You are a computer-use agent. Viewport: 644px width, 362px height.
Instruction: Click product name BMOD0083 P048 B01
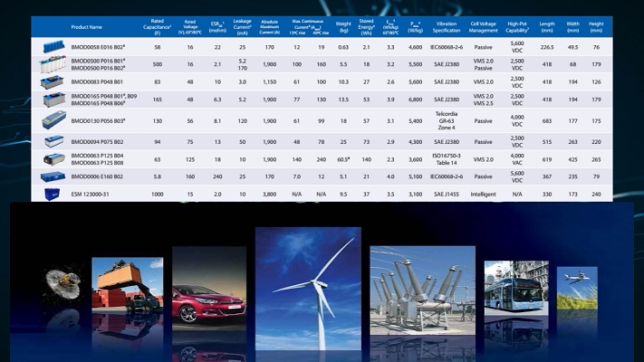click(x=97, y=82)
